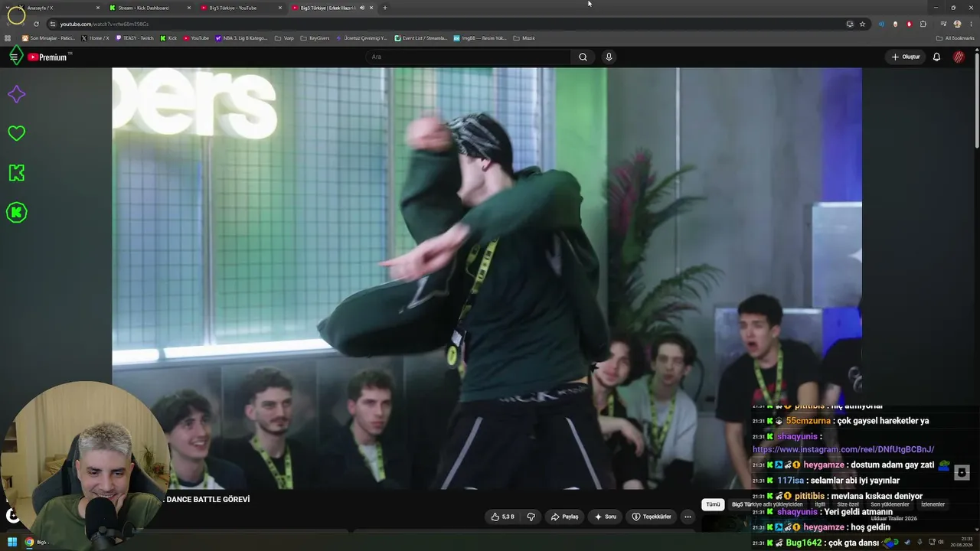Image resolution: width=980 pixels, height=551 pixels.
Task: Click the DANCE BATTLE GÖREVİ video title
Action: [208, 499]
